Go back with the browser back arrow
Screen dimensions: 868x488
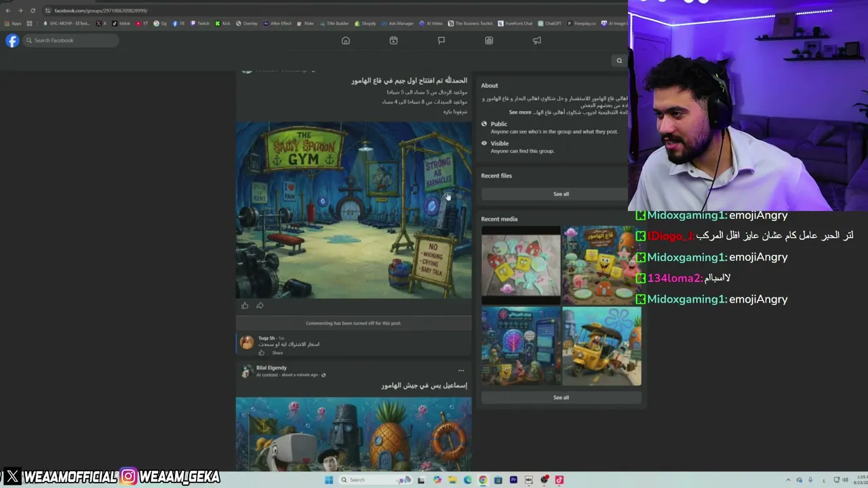coord(8,11)
